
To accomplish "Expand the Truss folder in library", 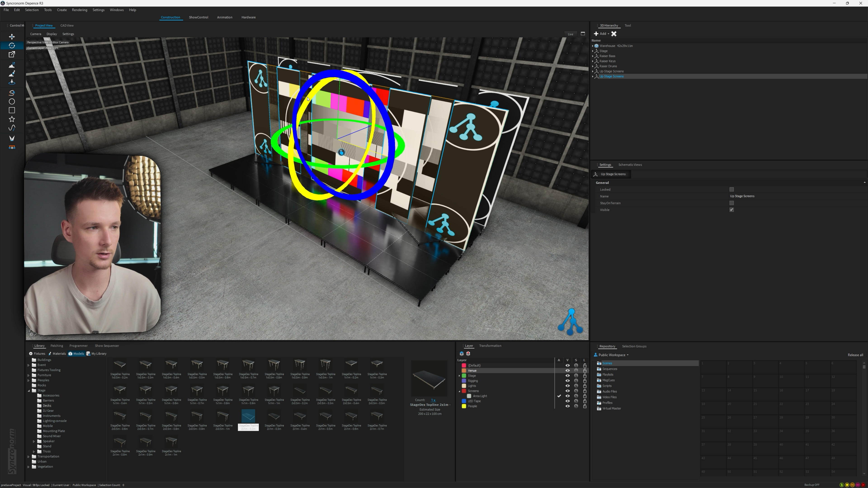I will pos(34,452).
